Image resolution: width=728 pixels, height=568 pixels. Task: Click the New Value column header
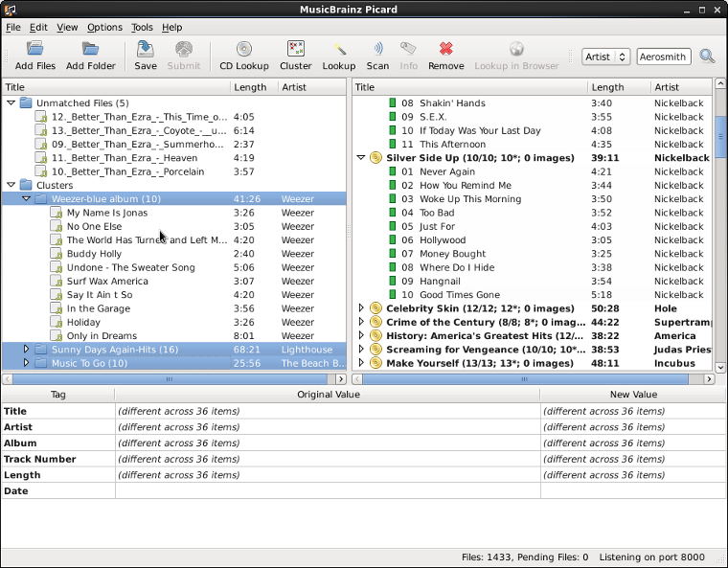tap(632, 395)
